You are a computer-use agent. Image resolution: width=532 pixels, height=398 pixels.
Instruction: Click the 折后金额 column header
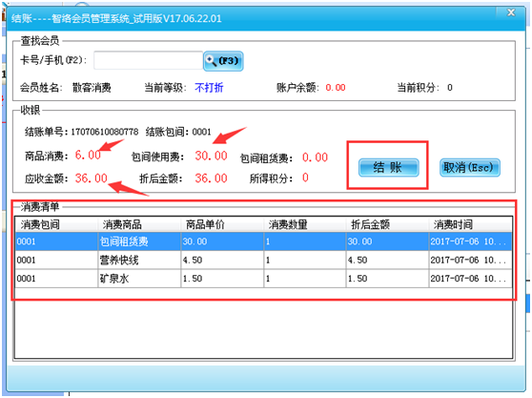click(x=387, y=224)
